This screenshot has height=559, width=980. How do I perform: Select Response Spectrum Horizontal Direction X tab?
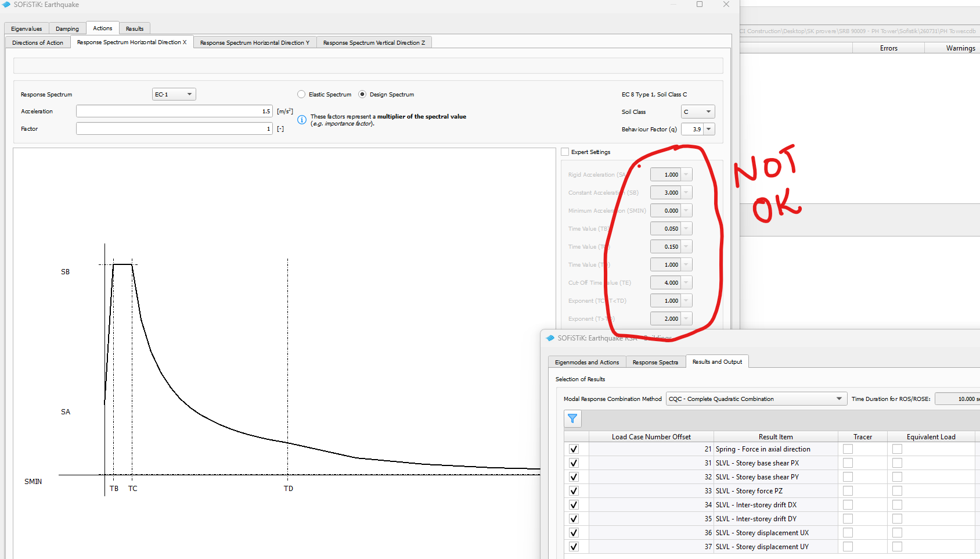point(132,42)
